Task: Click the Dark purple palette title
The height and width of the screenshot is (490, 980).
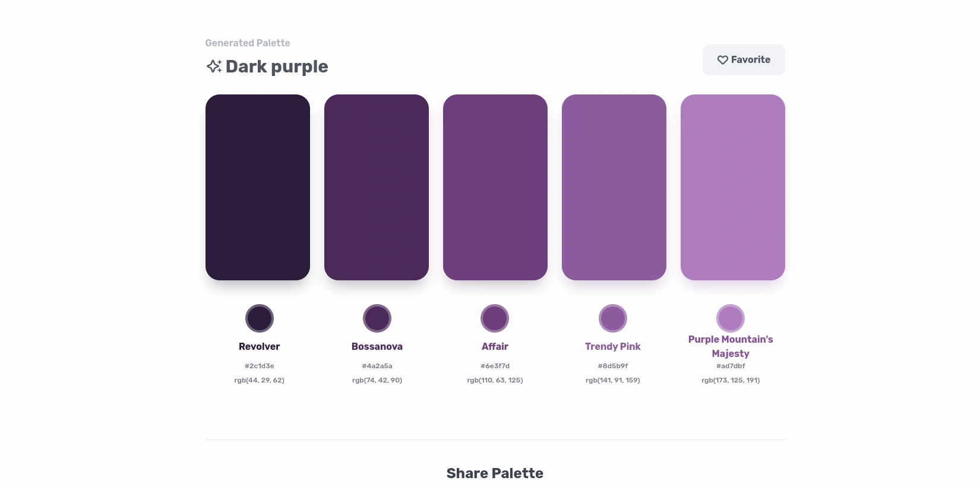Action: pyautogui.click(x=277, y=67)
